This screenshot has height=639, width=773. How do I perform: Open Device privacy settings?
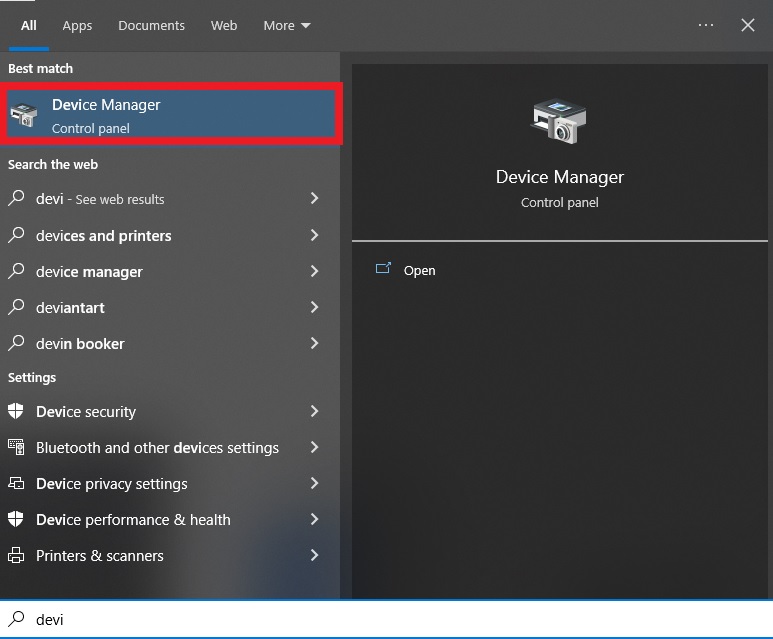point(170,483)
